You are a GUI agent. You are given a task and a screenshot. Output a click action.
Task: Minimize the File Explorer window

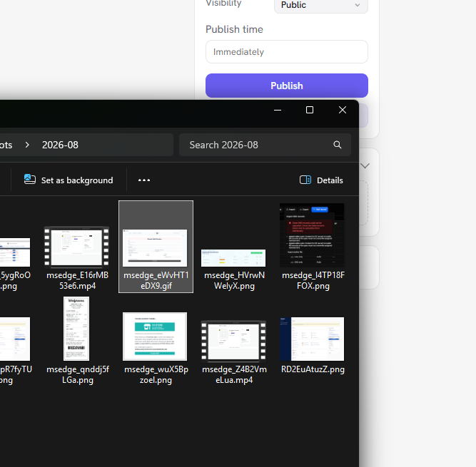click(x=278, y=110)
